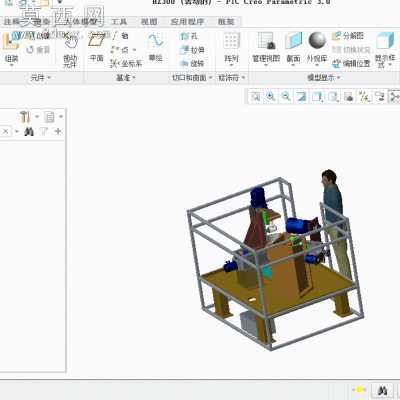Toggle the 分解图 exploded view
The width and height of the screenshot is (400, 400).
tap(348, 36)
